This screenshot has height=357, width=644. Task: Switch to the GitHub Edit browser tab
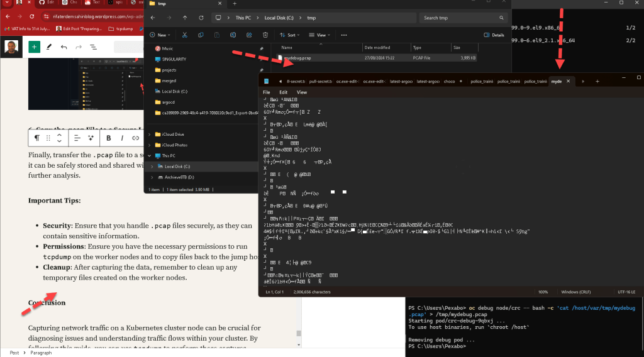[x=47, y=3]
